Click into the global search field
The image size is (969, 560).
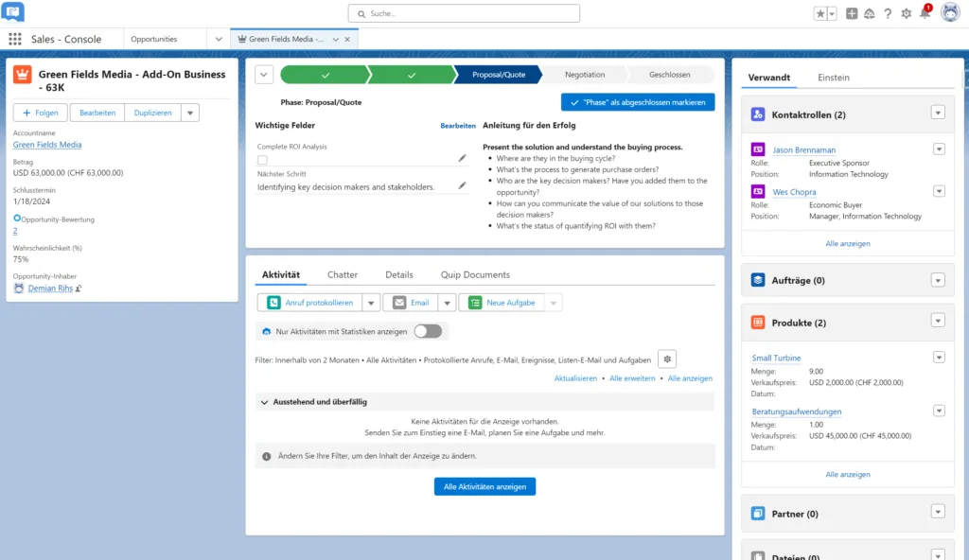(464, 13)
